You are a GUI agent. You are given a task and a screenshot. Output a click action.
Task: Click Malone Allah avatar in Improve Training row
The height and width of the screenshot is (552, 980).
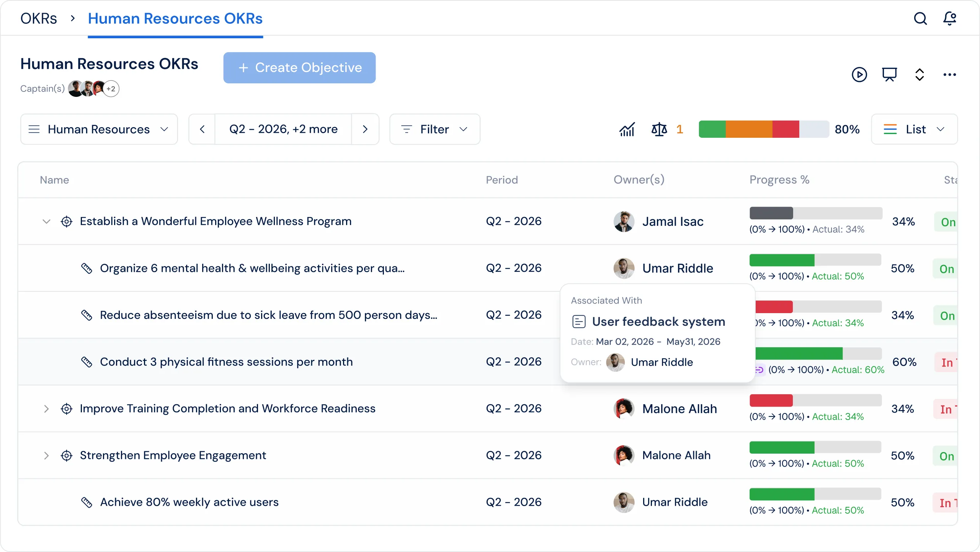[x=624, y=409]
